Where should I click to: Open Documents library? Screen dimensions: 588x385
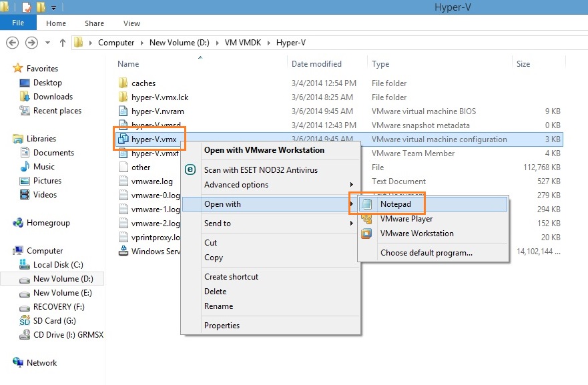[x=53, y=153]
